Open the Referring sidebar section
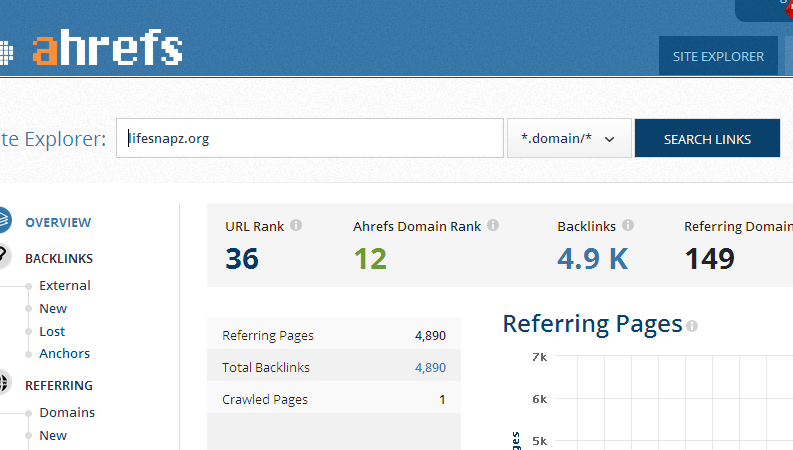 (59, 385)
